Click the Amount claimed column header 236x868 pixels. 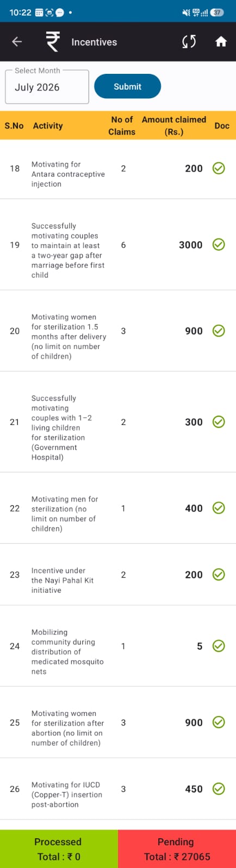(x=174, y=125)
